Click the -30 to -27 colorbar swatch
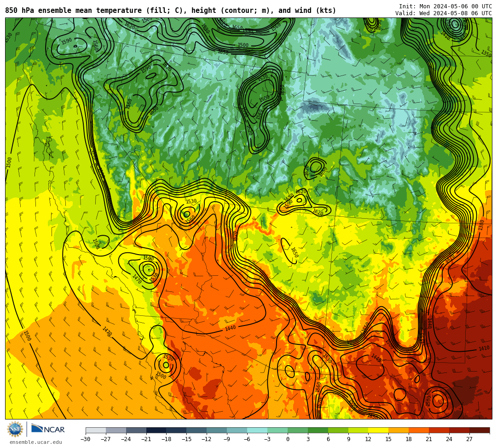The width and height of the screenshot is (497, 448). 96,430
